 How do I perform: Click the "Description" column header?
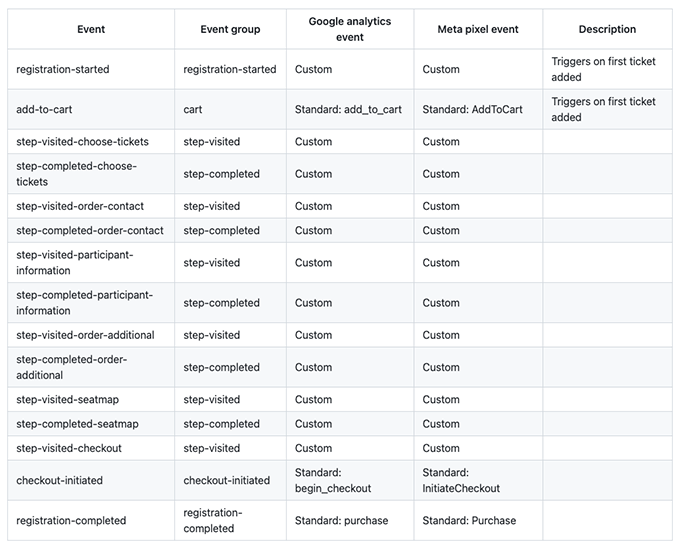(606, 30)
